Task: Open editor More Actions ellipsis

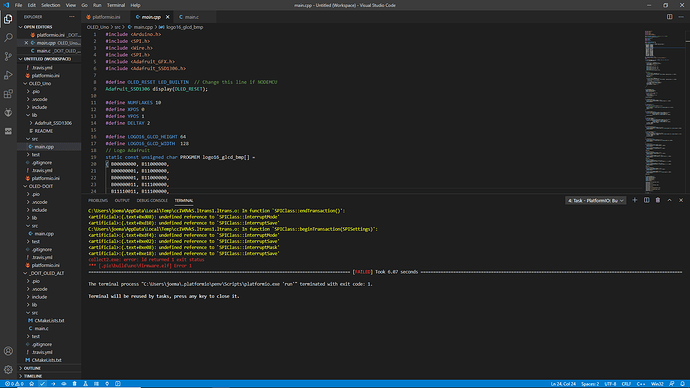Action: (x=681, y=17)
